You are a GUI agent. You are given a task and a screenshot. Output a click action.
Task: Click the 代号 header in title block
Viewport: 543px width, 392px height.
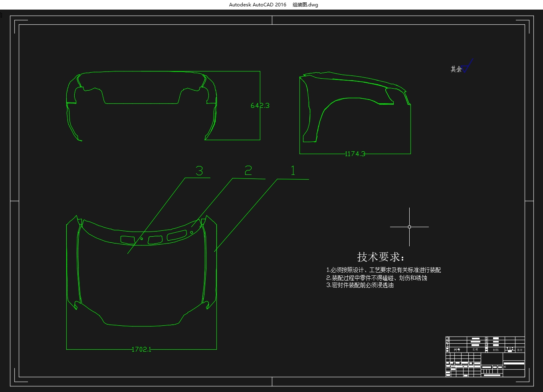[x=457, y=350]
